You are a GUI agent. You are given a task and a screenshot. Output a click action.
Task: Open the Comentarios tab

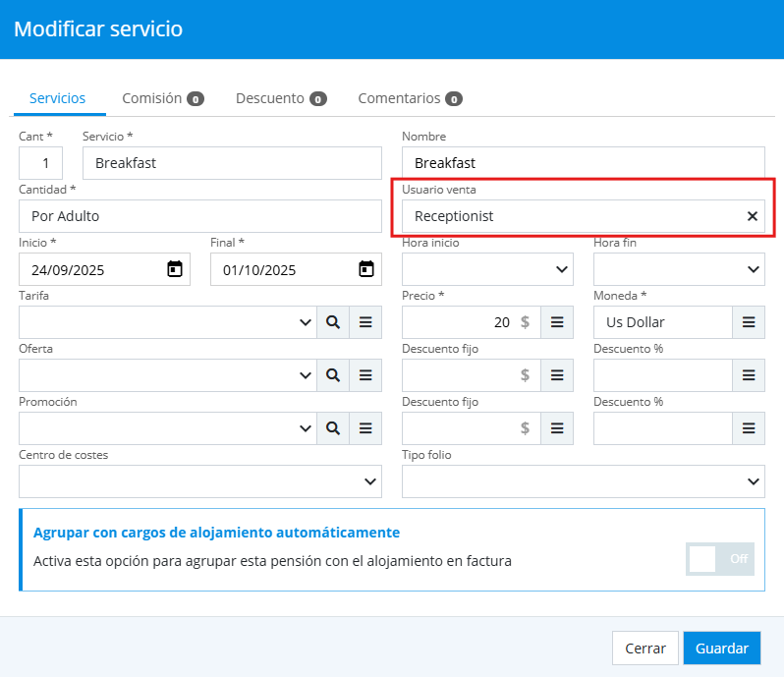coord(409,98)
